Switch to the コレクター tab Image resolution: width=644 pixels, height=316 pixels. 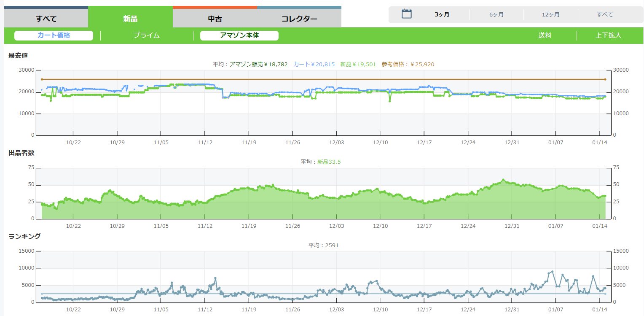tap(299, 19)
